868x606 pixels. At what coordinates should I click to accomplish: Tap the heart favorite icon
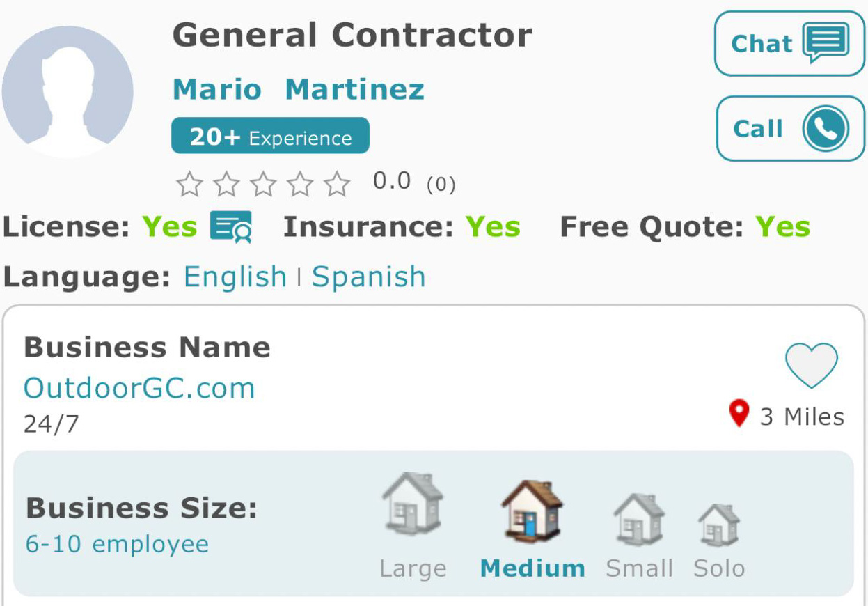coord(811,366)
